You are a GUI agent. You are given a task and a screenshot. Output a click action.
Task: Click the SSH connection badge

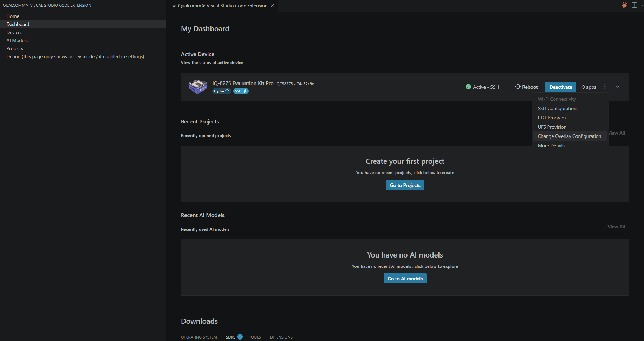click(x=241, y=91)
